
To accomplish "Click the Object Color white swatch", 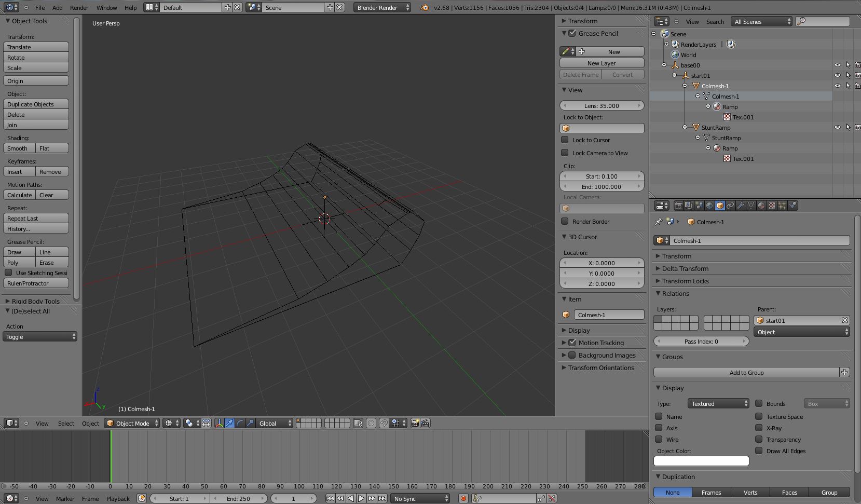I will 701,460.
